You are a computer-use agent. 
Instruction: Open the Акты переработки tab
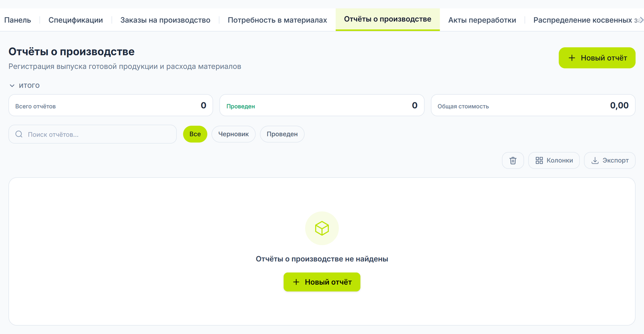pyautogui.click(x=482, y=20)
